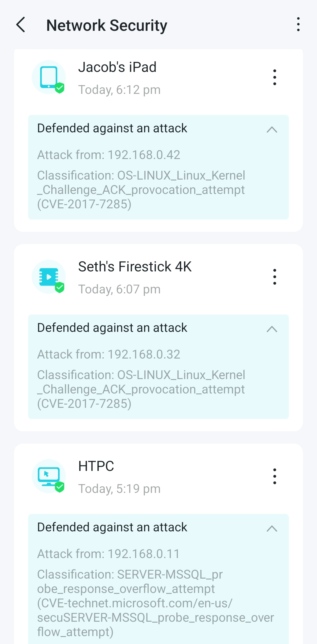Screen dimensions: 317x644
Task: Tap the HTPC computer icon
Action: 49,476
